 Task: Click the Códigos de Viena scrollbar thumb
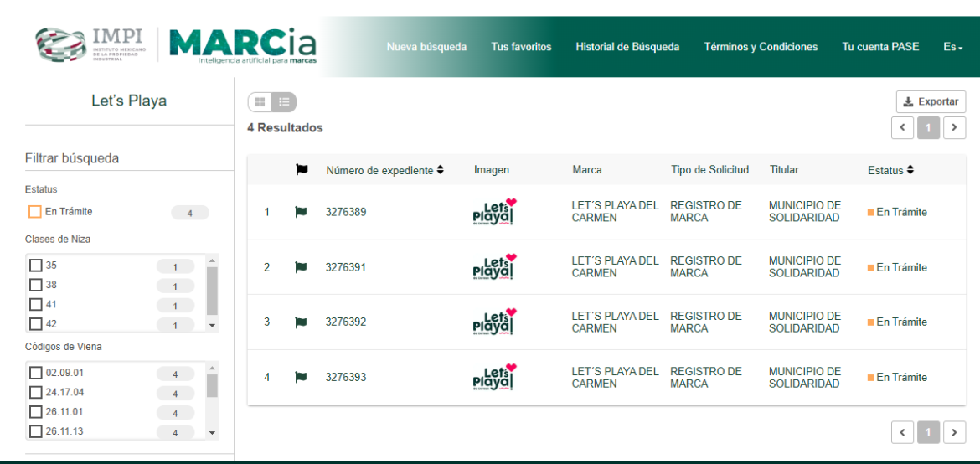point(212,386)
